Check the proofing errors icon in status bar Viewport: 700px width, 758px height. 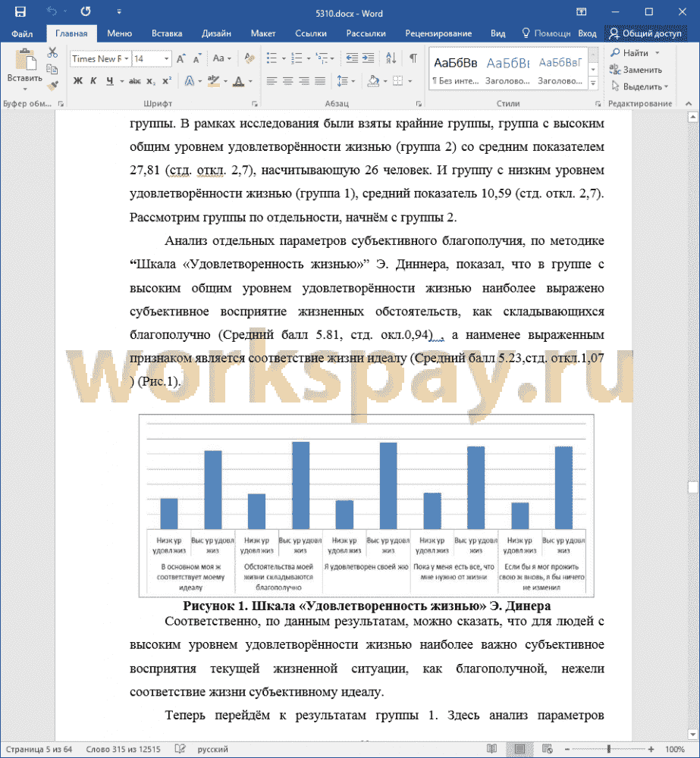[180, 749]
